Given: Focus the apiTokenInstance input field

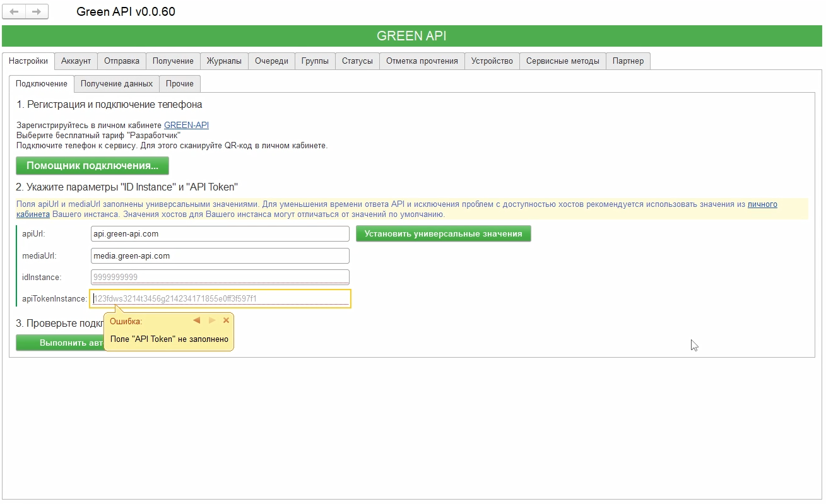Looking at the screenshot, I should click(x=220, y=298).
